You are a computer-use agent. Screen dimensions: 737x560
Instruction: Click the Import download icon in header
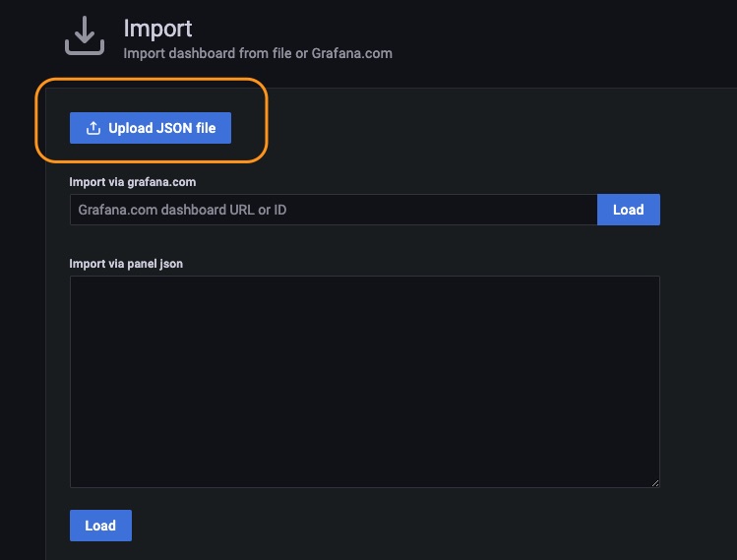point(85,35)
